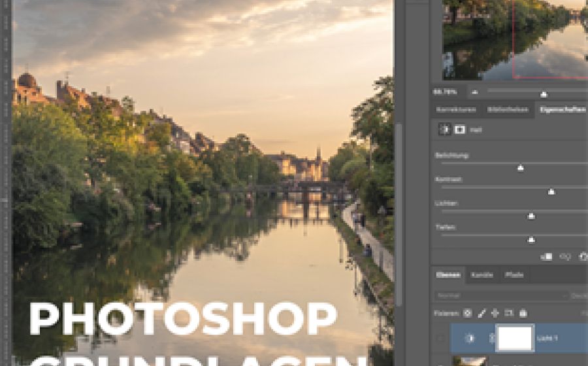Select the photo layer thumbnail below Licht 1
588x366 pixels.
[470, 361]
